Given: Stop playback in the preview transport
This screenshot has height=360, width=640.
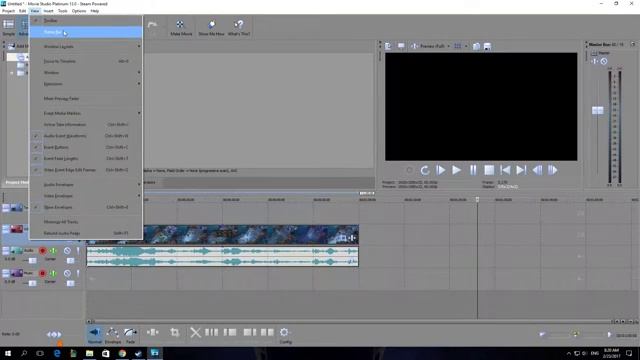Looking at the screenshot, I should pos(489,170).
